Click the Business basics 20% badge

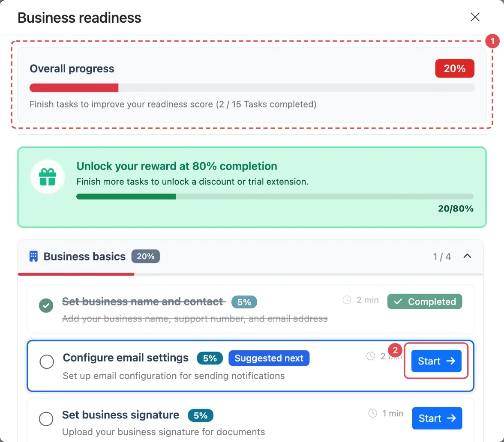coord(145,256)
